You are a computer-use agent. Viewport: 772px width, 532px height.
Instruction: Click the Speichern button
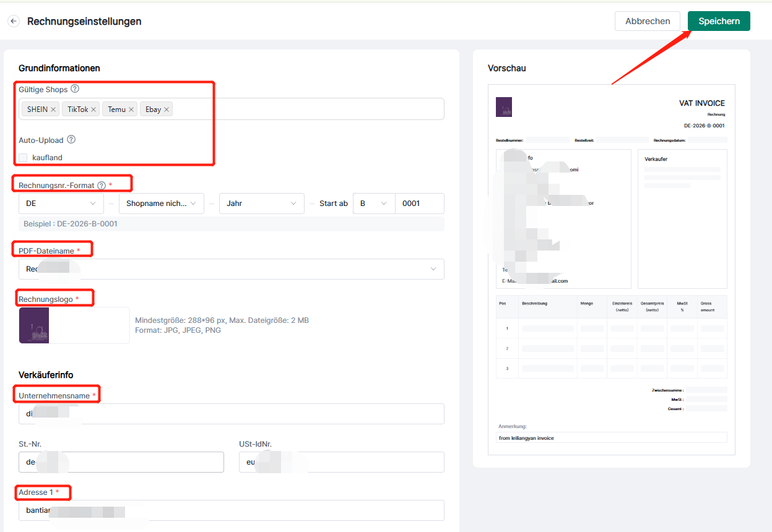pyautogui.click(x=719, y=21)
